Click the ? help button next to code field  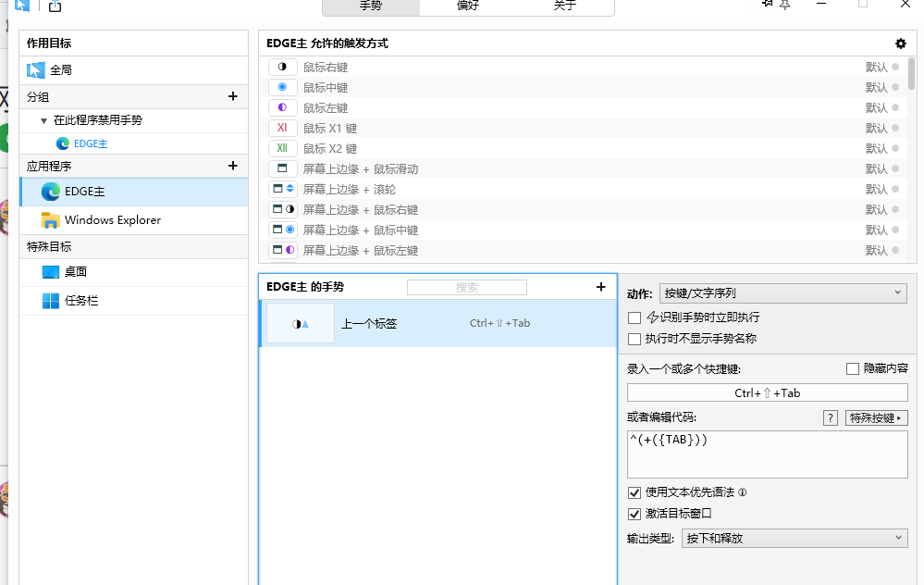click(830, 417)
